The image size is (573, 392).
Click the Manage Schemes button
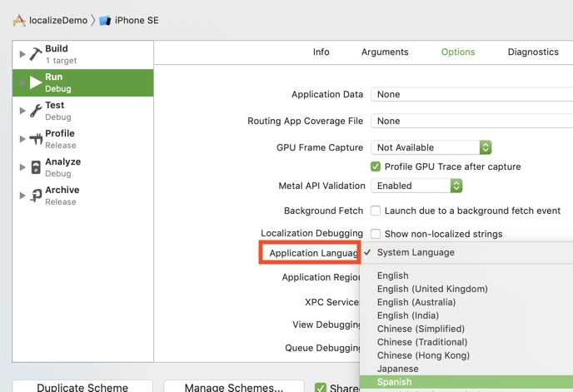tap(234, 386)
